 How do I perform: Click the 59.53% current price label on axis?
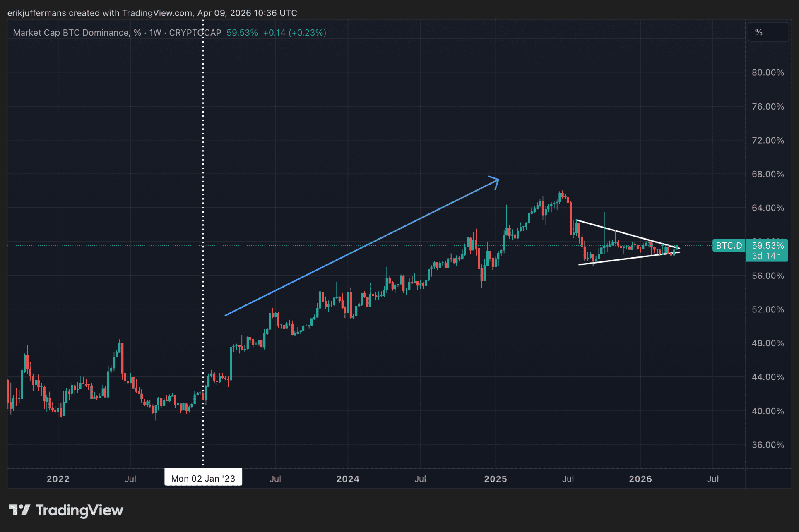768,246
